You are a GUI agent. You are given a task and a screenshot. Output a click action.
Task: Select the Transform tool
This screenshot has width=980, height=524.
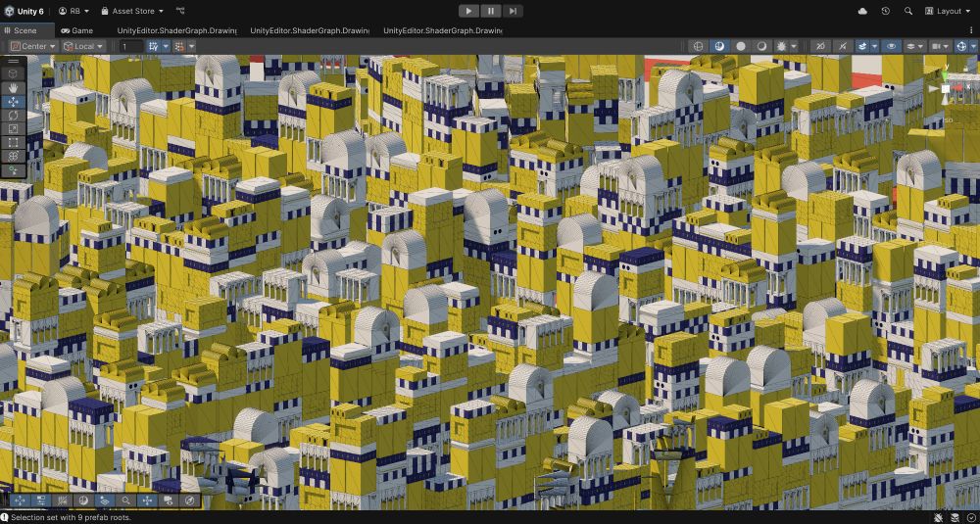coord(13,157)
